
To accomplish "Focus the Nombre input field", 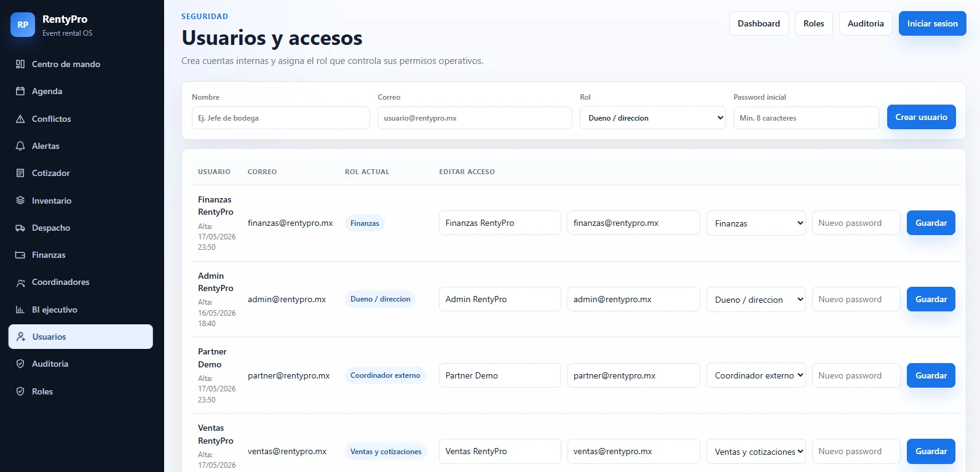I will [281, 118].
